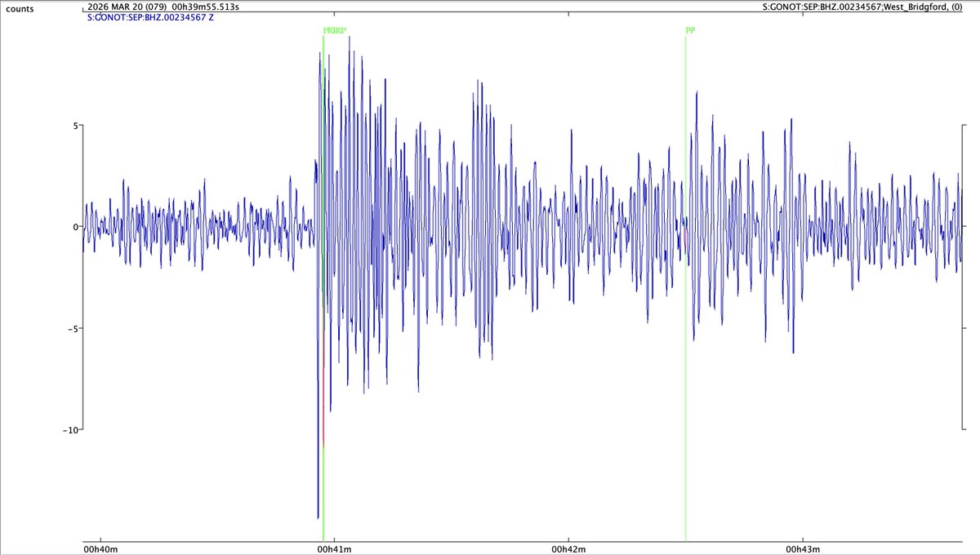The height and width of the screenshot is (555, 980).
Task: Click the -5 amplitude axis label
Action: (72, 329)
